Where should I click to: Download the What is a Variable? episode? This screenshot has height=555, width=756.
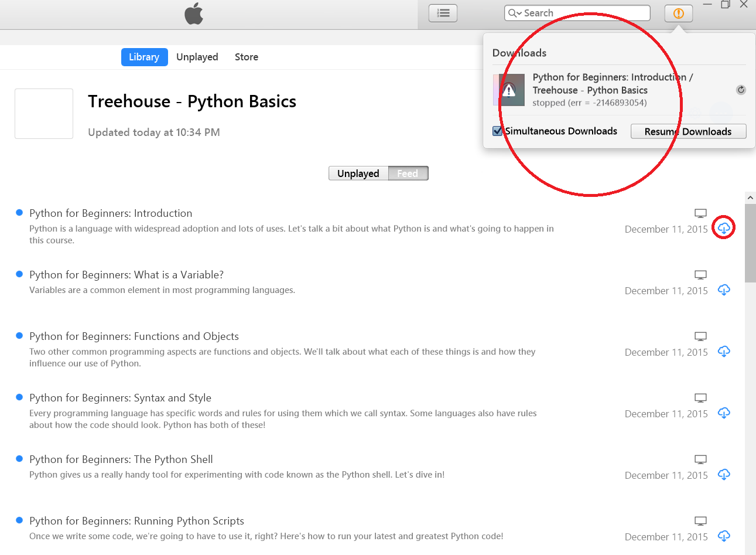[x=724, y=290]
